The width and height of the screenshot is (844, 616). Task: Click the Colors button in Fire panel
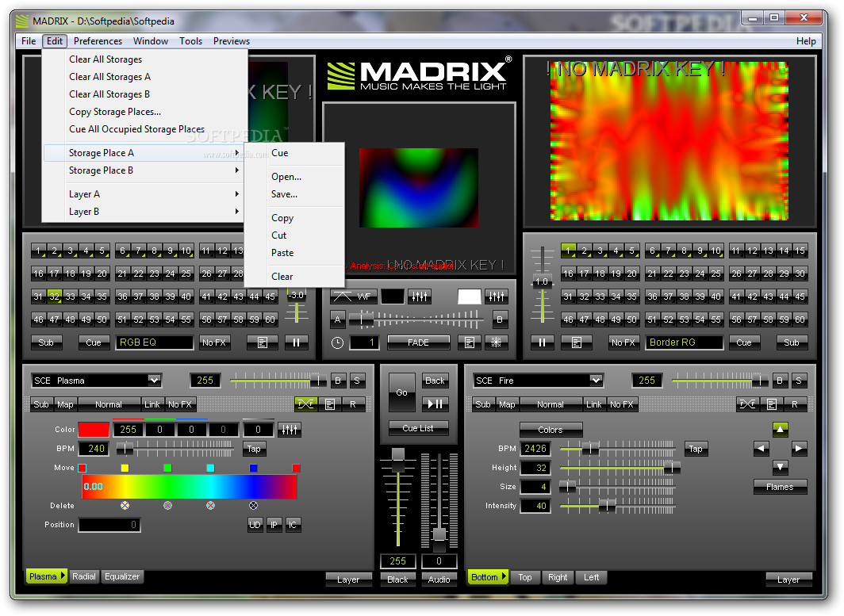pos(551,430)
